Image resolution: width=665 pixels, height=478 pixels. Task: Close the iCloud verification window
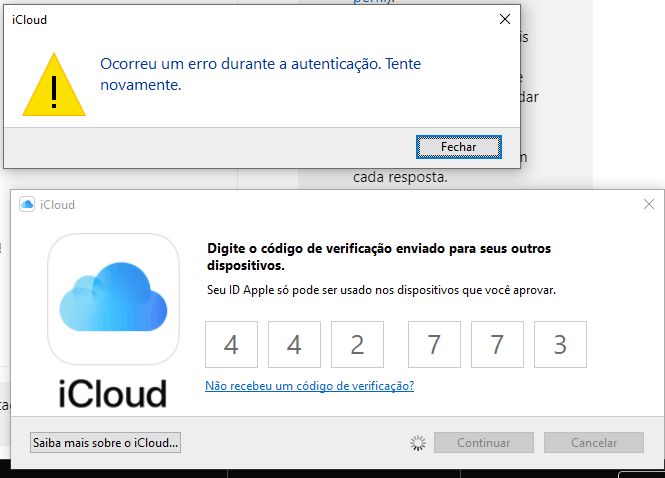pos(648,204)
